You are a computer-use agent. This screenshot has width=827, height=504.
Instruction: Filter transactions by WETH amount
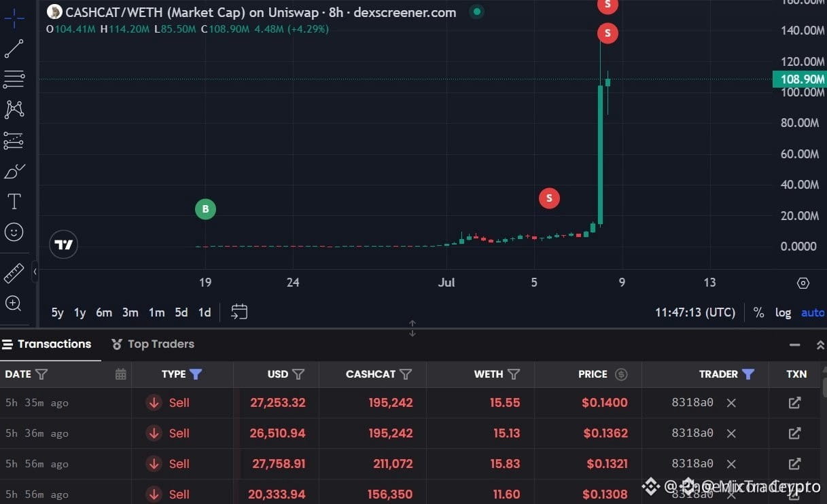click(514, 374)
